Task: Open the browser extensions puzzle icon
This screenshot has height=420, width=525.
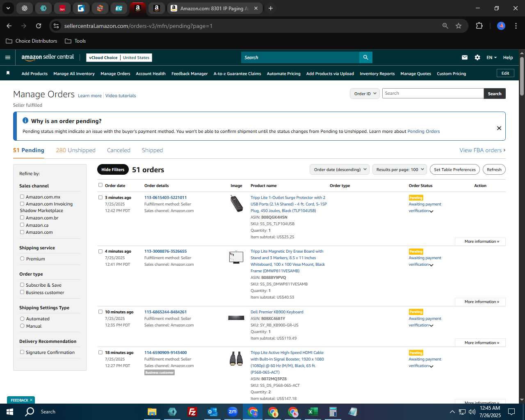Action: 479,26
